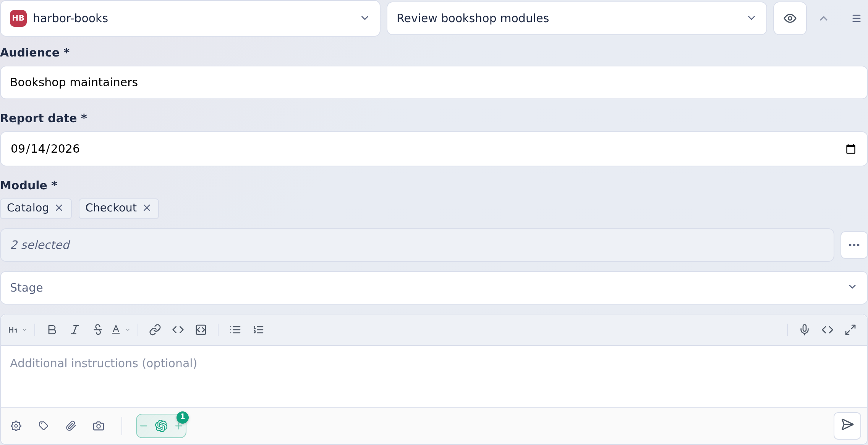Screen dimensions: 868x445
Task: Remove the Checkout module tag
Action: pyautogui.click(x=147, y=208)
